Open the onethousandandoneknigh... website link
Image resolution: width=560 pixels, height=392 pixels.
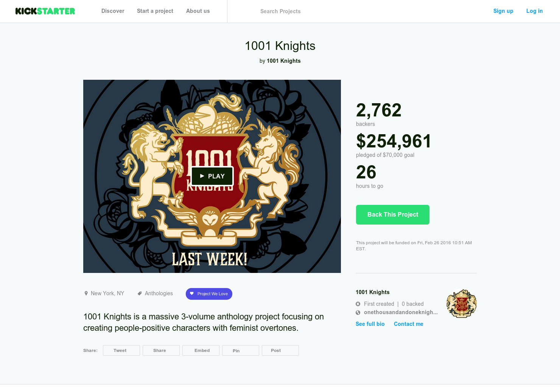point(400,312)
